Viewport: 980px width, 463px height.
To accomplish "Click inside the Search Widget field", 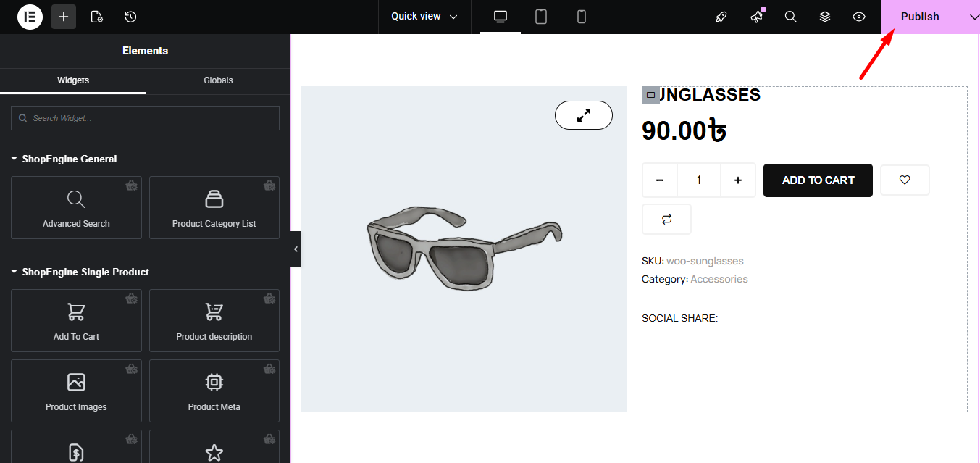I will pyautogui.click(x=145, y=117).
